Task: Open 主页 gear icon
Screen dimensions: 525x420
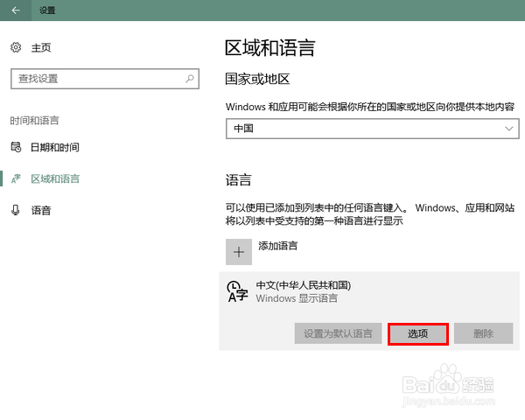Action: coord(16,47)
